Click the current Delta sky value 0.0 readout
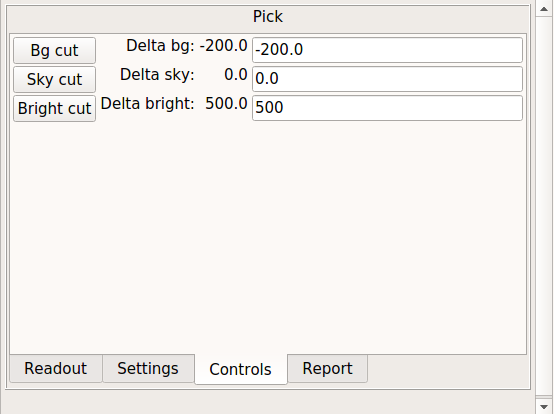Image resolution: width=554 pixels, height=414 pixels. tap(236, 75)
